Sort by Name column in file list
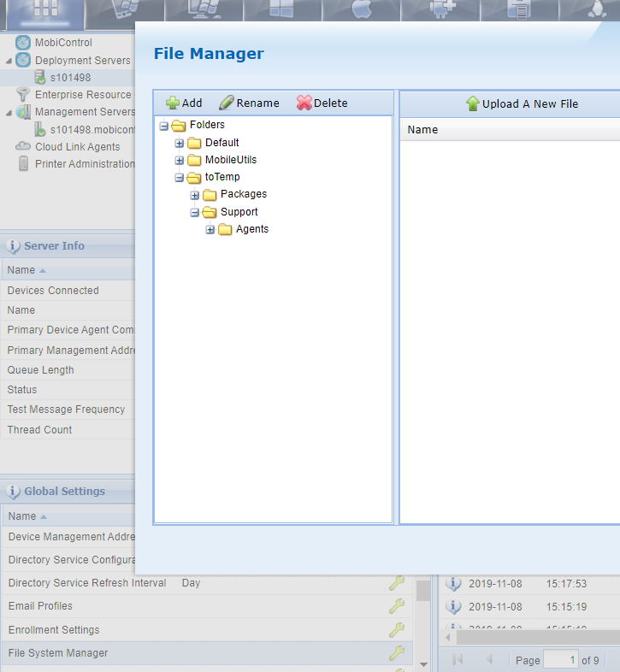 coord(422,130)
